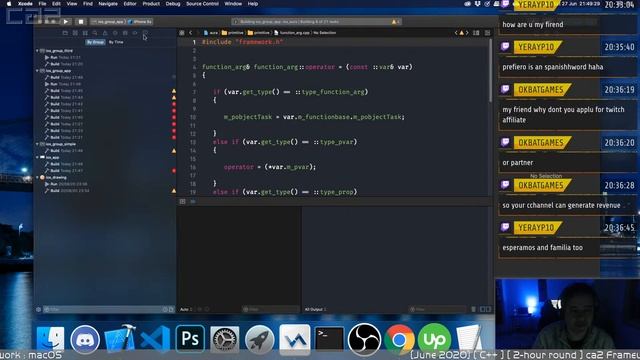Open the Launchpad rocket icon in the Dock

(x=260, y=339)
